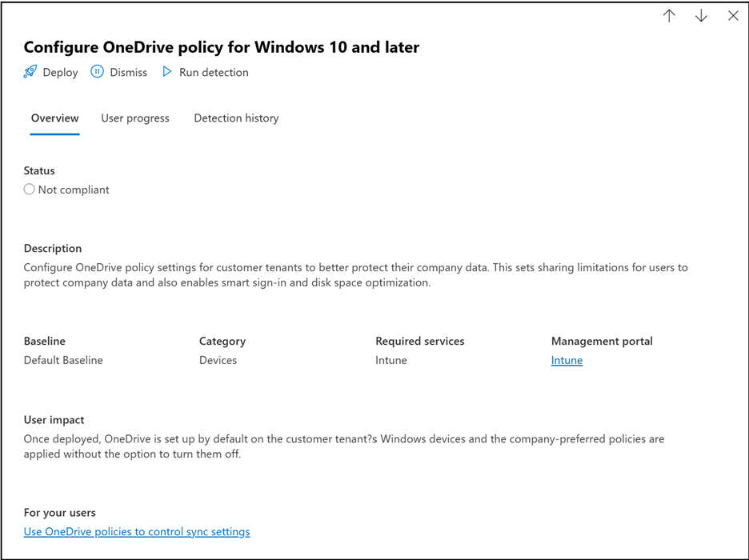
Task: Click the Run detection play icon
Action: pyautogui.click(x=167, y=72)
